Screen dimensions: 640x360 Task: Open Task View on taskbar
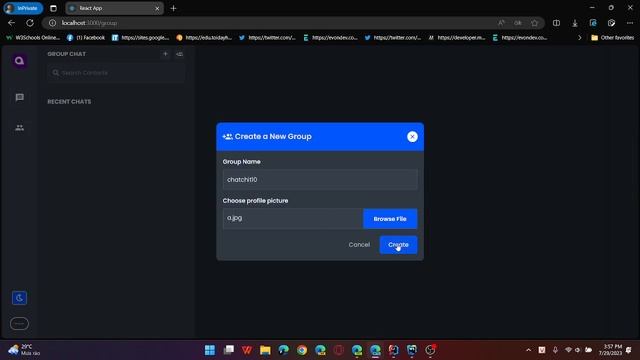pos(229,350)
